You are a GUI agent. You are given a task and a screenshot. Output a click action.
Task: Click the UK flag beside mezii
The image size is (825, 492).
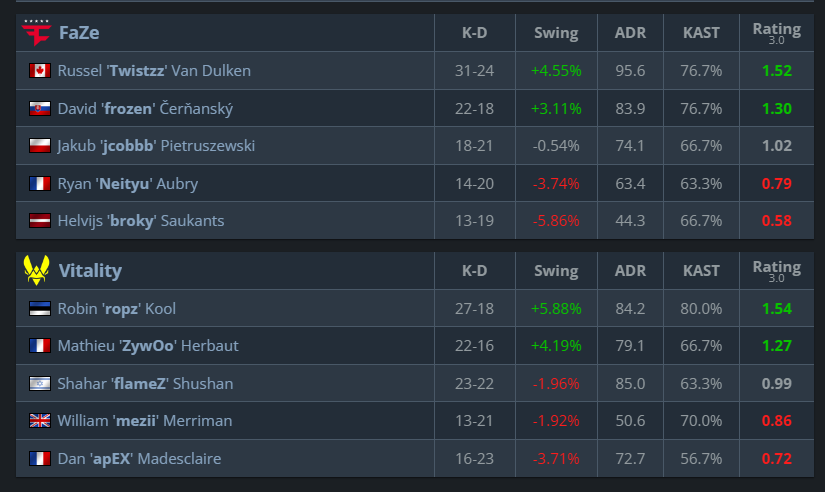pyautogui.click(x=40, y=420)
